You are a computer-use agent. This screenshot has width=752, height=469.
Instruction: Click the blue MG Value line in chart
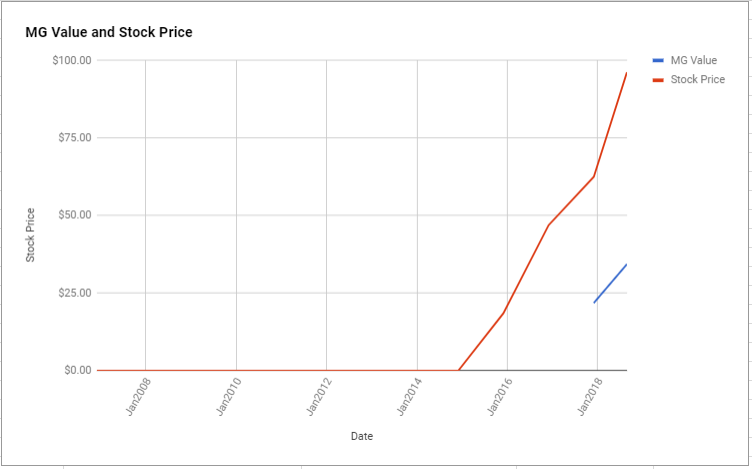611,283
